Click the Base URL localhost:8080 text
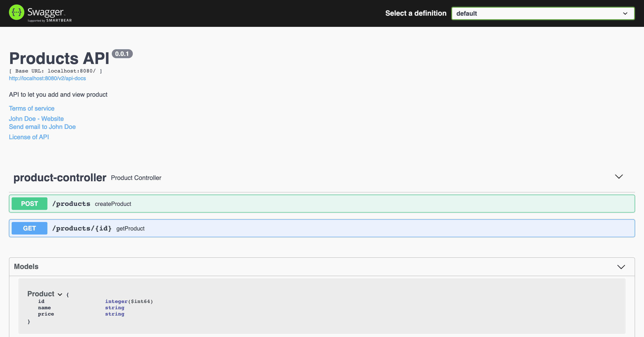The image size is (644, 337). pyautogui.click(x=55, y=71)
